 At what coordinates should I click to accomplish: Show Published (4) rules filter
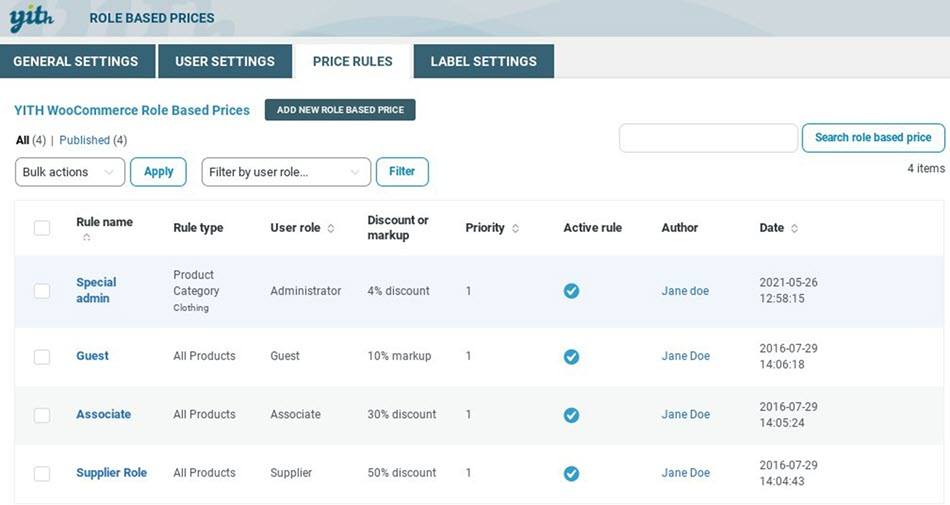pos(93,140)
